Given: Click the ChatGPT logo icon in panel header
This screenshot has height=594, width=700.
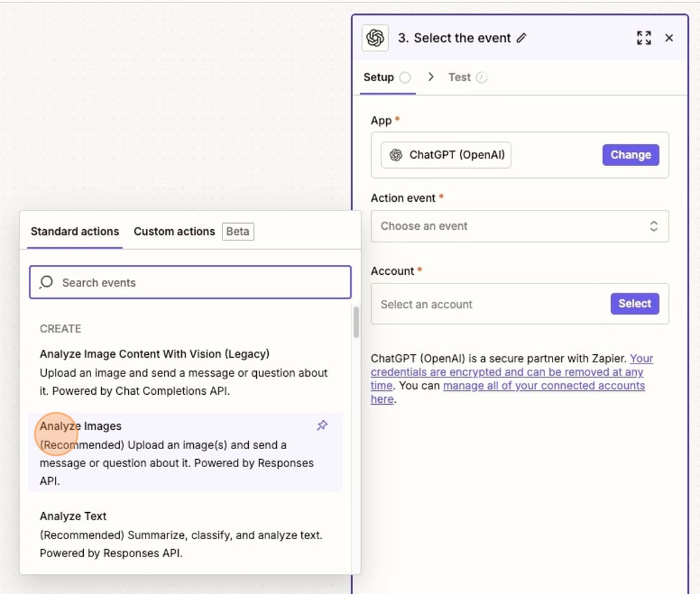Looking at the screenshot, I should click(x=375, y=38).
